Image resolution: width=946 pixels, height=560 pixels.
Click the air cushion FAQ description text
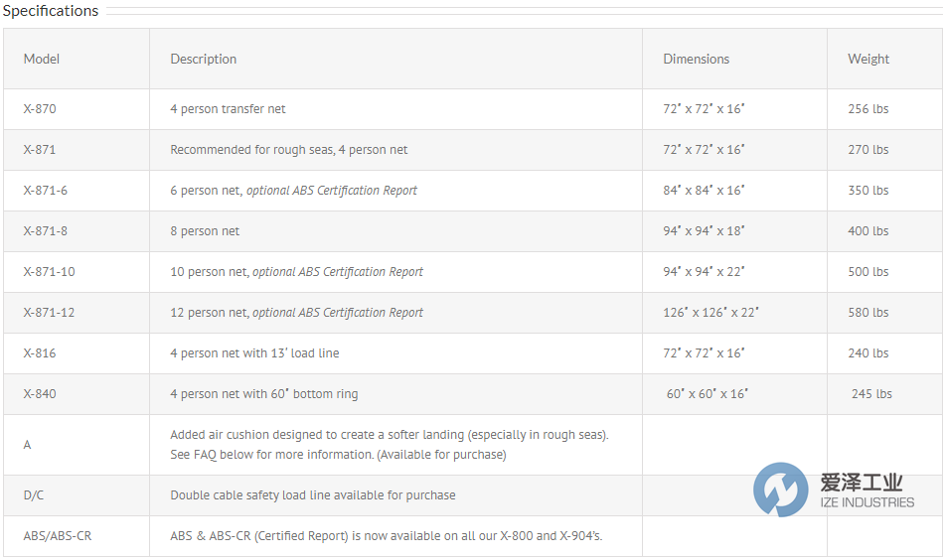tap(389, 445)
